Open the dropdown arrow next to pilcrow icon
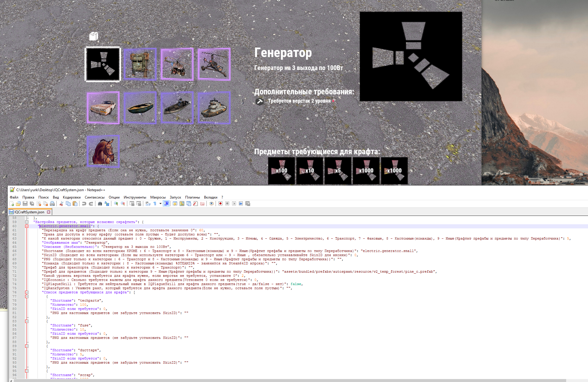 point(160,204)
